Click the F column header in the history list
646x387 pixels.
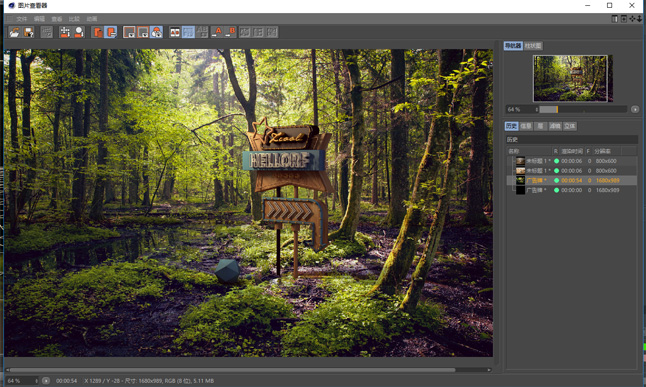pos(588,151)
